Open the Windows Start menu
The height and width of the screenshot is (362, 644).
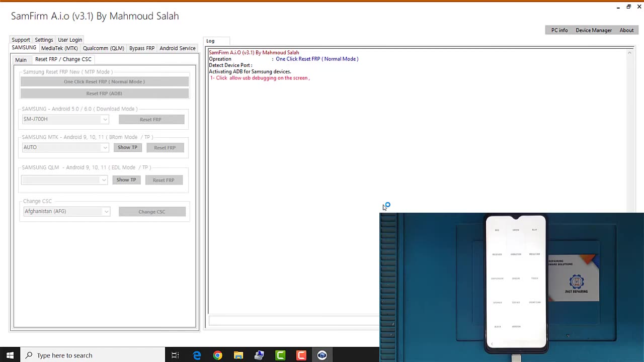point(10,355)
